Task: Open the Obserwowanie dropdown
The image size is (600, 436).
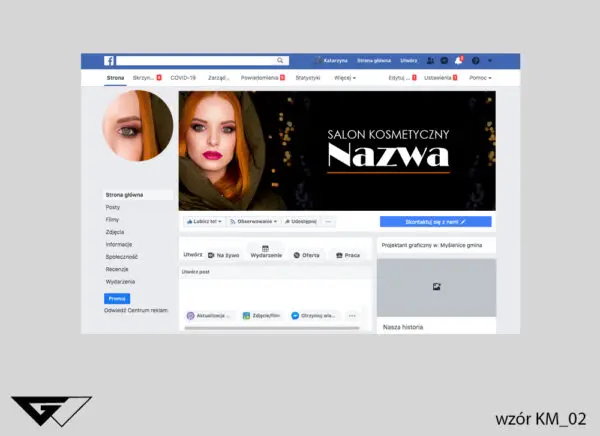Action: [x=252, y=221]
